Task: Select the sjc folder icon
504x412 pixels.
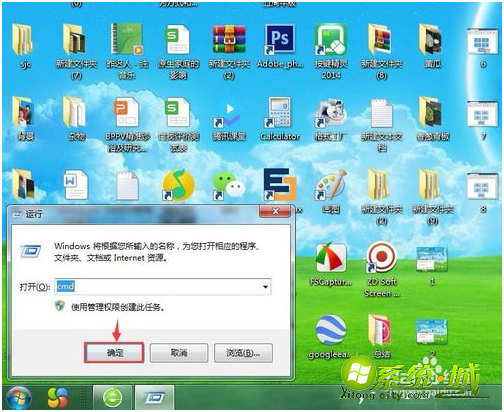Action: tap(23, 39)
